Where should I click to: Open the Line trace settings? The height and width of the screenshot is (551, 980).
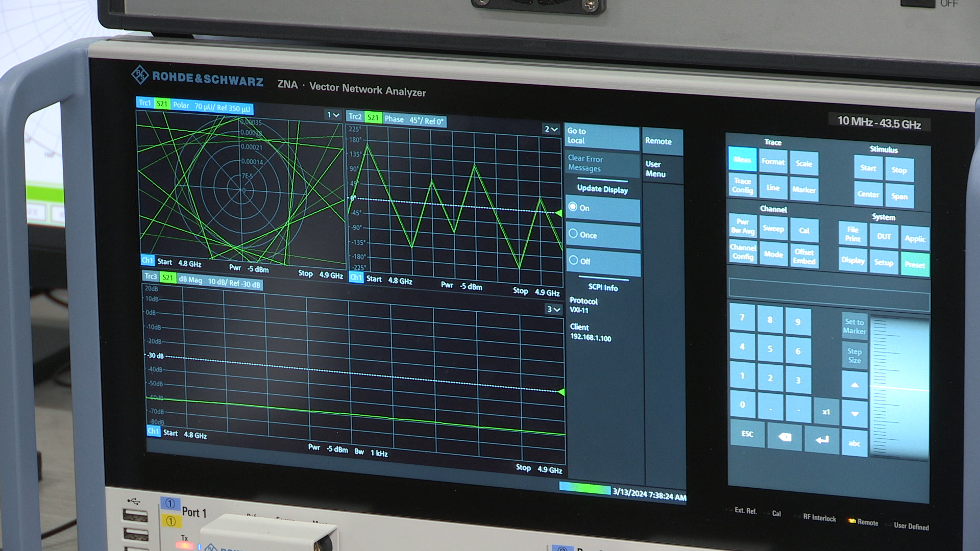point(773,187)
